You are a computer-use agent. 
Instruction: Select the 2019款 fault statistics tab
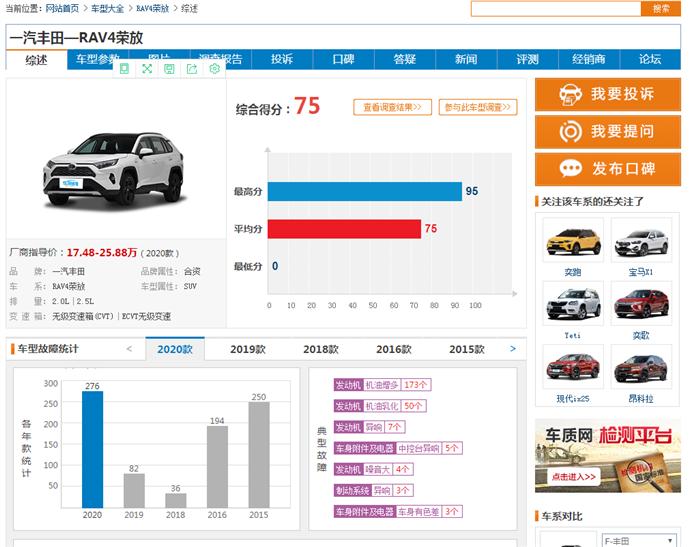pyautogui.click(x=248, y=349)
